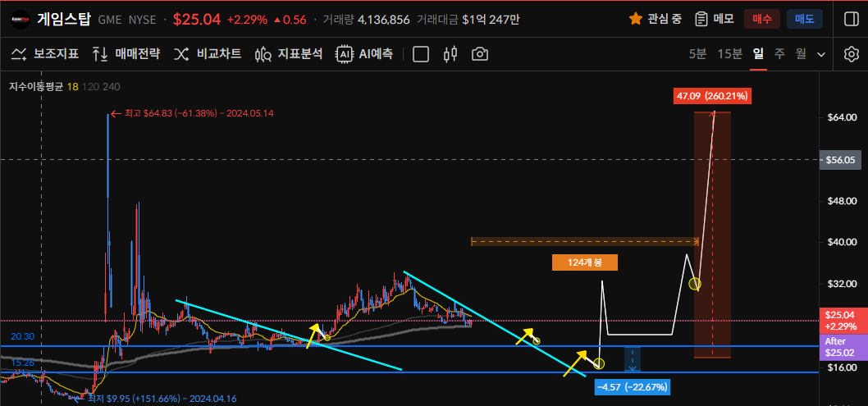Click the $64.00 price axis label
The height and width of the screenshot is (406, 868).
pyautogui.click(x=843, y=118)
